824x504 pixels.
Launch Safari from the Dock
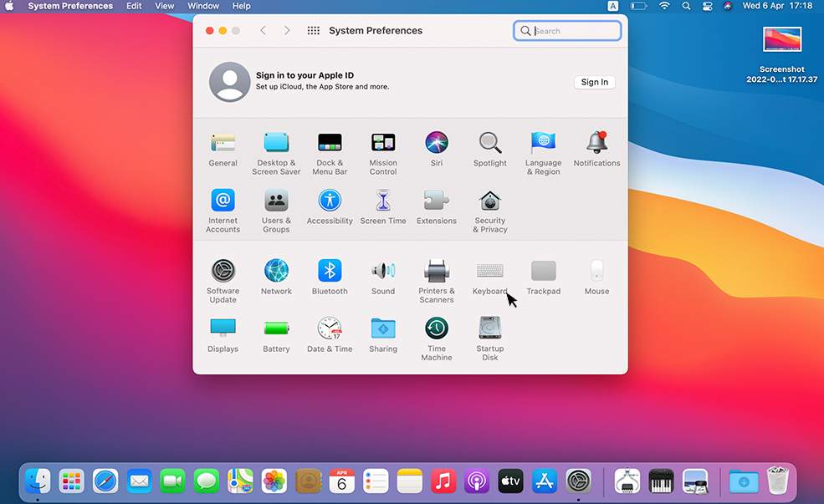click(x=105, y=481)
